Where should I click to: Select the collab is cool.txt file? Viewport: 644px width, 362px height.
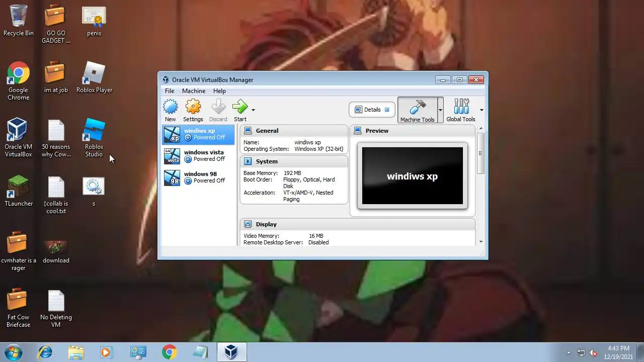click(x=56, y=195)
